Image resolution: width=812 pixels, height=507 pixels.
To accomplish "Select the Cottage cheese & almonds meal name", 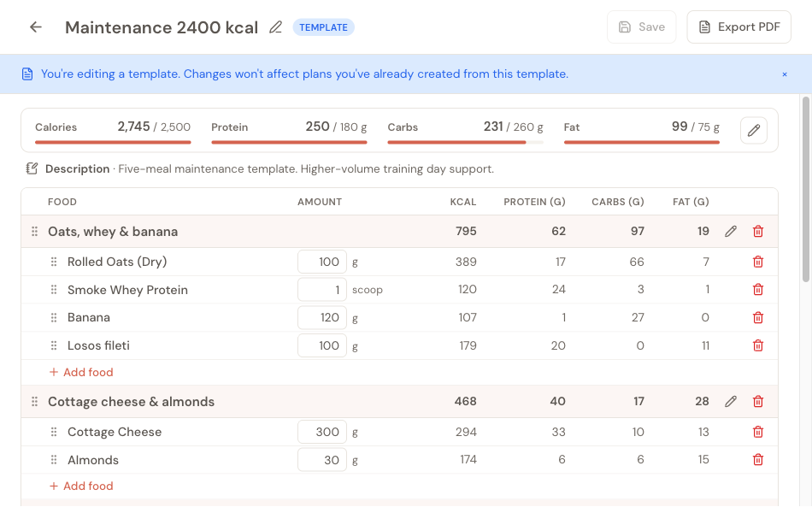I will click(131, 401).
